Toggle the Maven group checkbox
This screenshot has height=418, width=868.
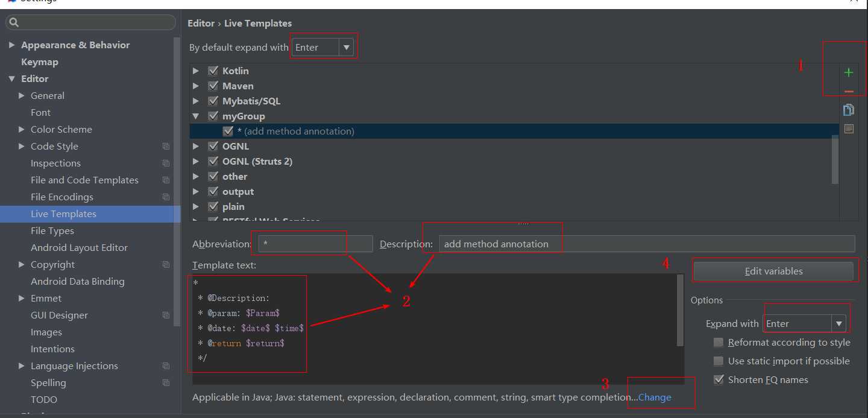pyautogui.click(x=213, y=86)
